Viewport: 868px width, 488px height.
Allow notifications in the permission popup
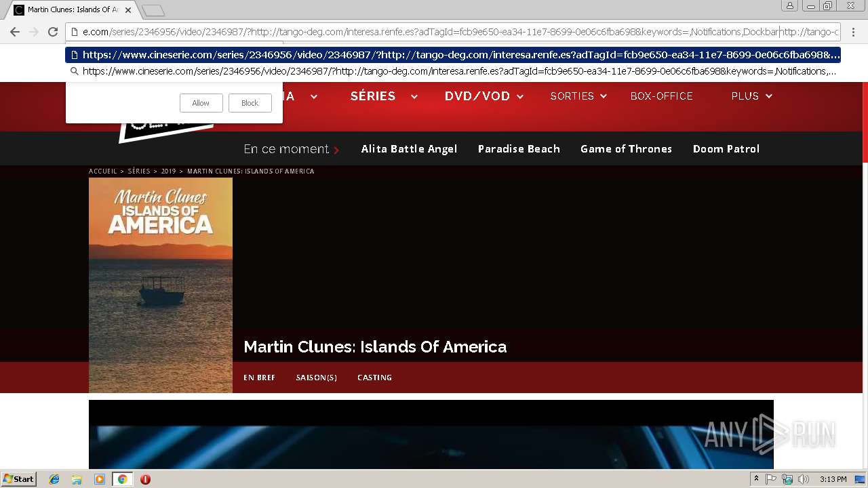coord(201,103)
